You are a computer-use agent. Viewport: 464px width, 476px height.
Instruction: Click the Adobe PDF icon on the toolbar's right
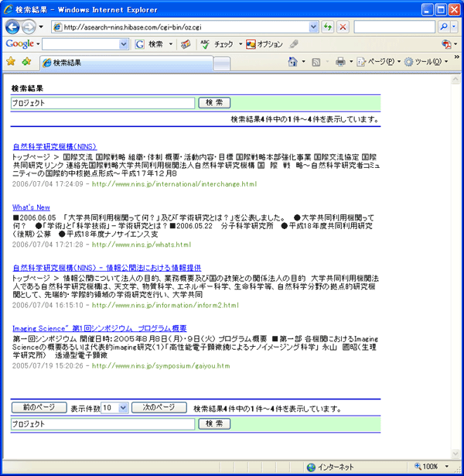point(446,44)
